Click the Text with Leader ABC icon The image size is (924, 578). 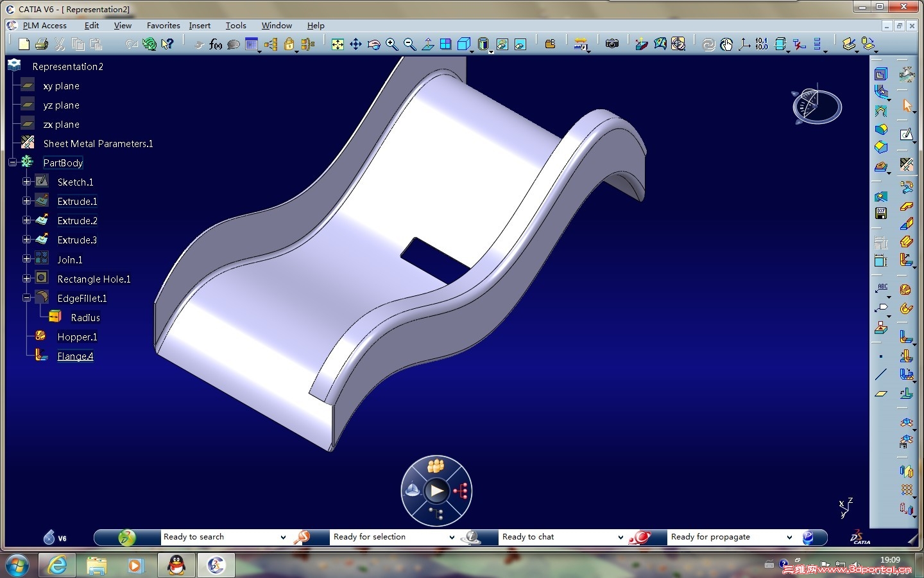pyautogui.click(x=882, y=288)
